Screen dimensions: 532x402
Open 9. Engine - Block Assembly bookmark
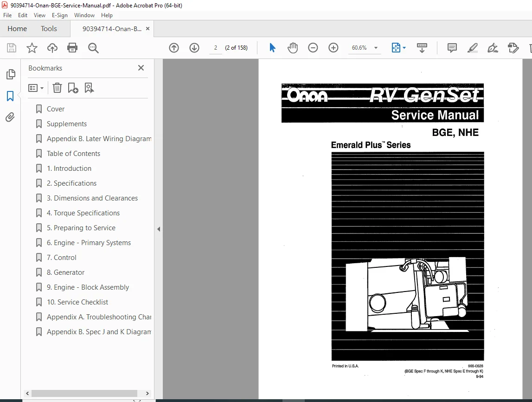point(88,287)
